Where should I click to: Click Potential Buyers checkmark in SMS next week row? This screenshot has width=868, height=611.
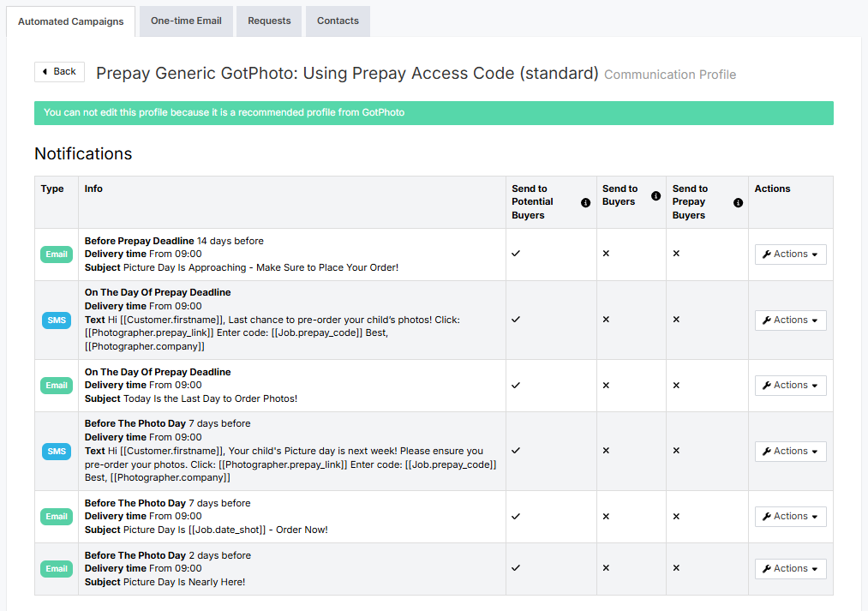(x=516, y=451)
